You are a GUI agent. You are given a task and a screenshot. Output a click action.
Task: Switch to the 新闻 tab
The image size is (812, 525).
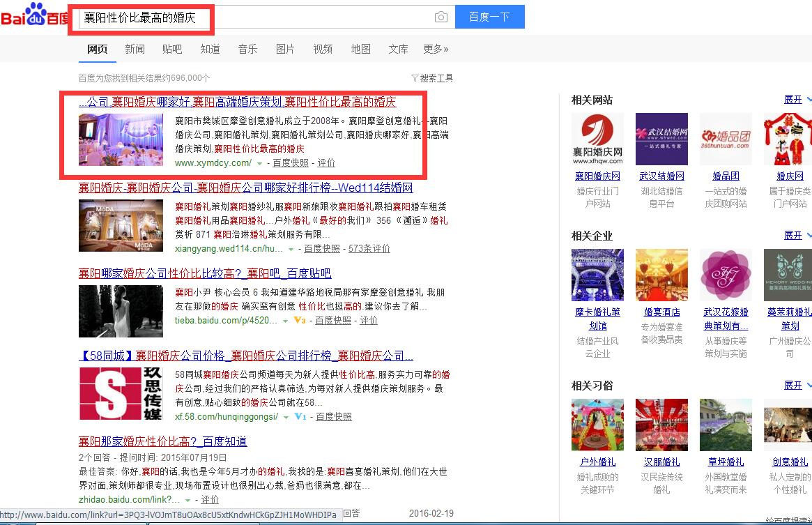135,49
